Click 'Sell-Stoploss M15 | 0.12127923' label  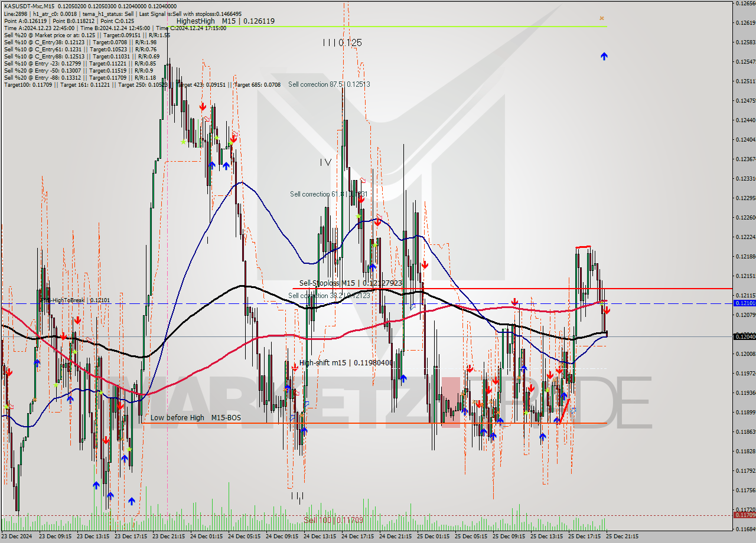pos(351,283)
